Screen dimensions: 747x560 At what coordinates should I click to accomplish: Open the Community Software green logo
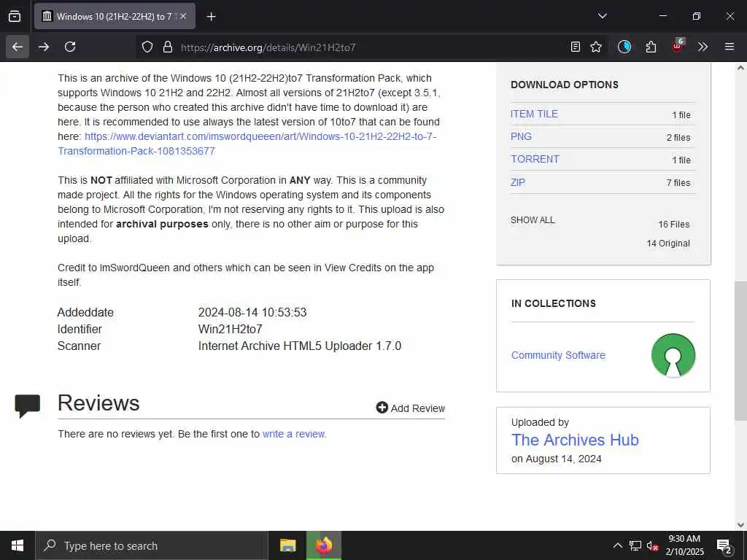(x=673, y=355)
